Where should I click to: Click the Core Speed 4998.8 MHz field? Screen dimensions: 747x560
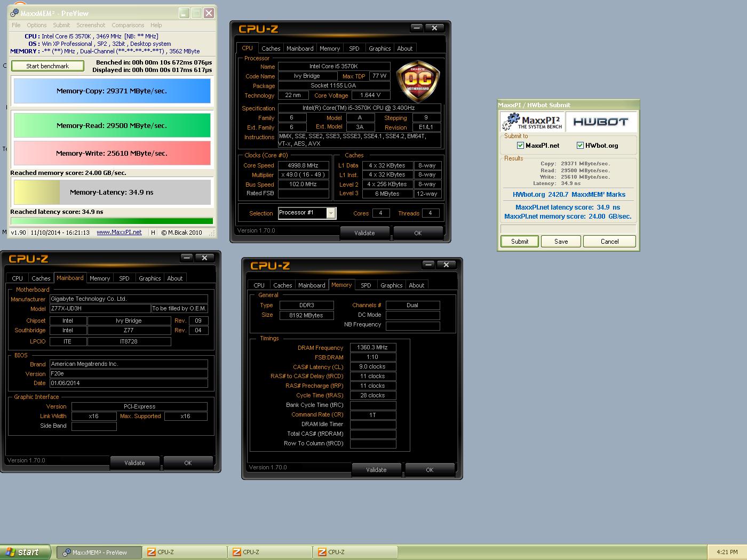click(x=303, y=165)
